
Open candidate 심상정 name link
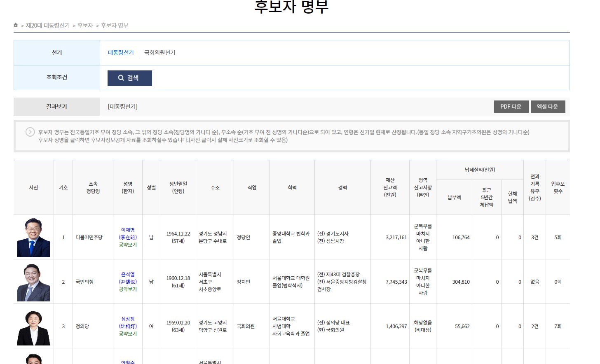[x=128, y=319]
